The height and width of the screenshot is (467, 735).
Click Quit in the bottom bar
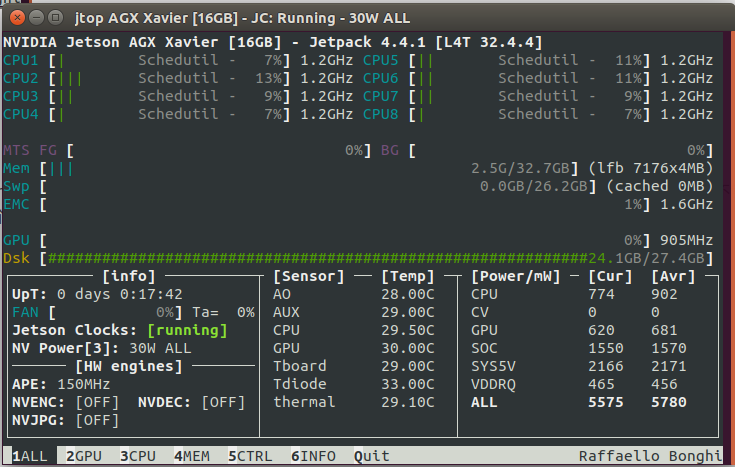pos(372,456)
